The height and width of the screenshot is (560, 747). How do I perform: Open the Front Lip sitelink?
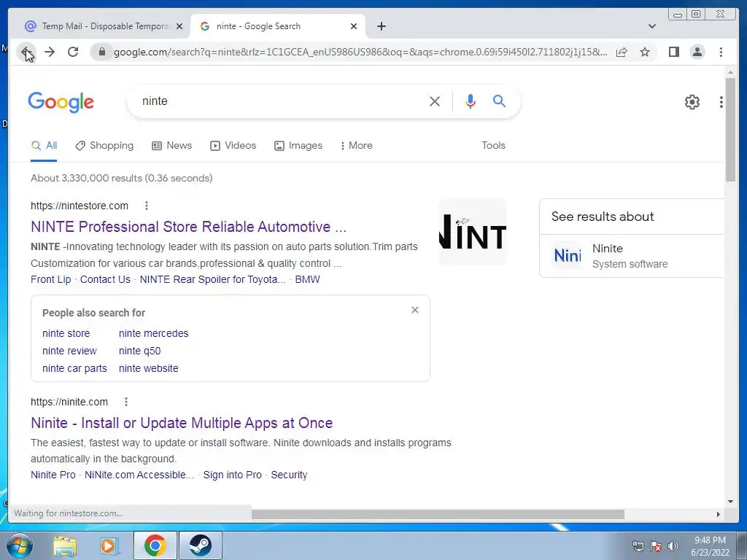pos(50,279)
